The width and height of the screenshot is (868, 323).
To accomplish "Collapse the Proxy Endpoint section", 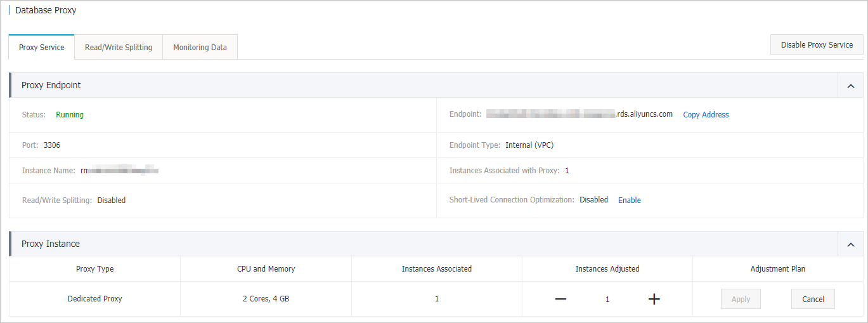I will pos(851,86).
